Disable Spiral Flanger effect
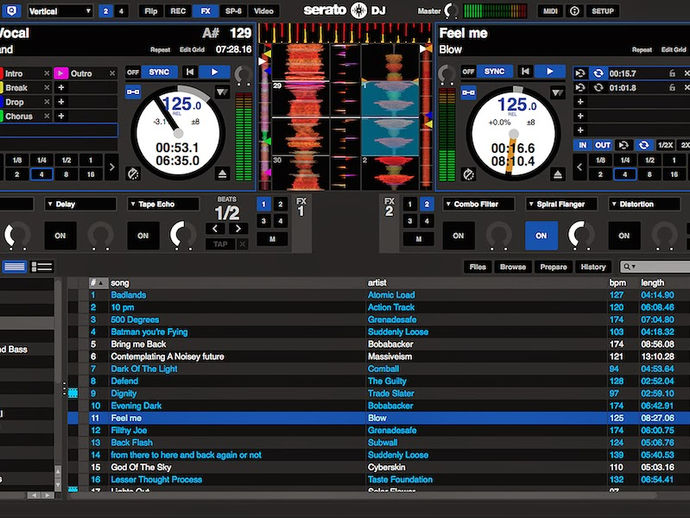This screenshot has height=518, width=690. coord(541,236)
